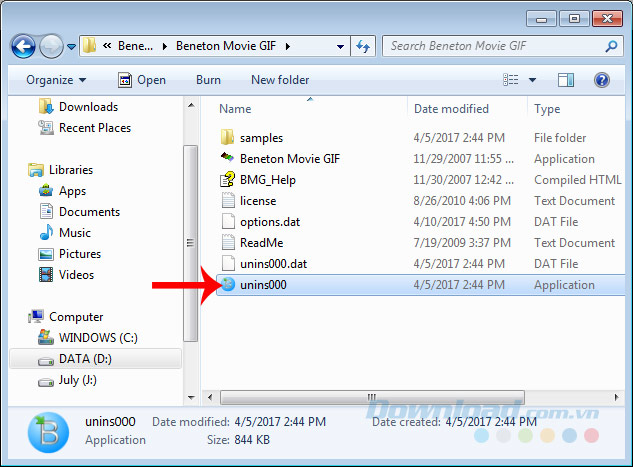Click the license document icon
The image size is (633, 467).
(x=228, y=200)
